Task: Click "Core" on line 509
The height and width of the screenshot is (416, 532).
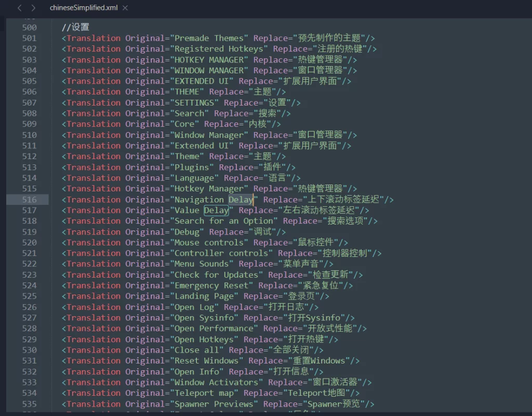Action: (184, 124)
